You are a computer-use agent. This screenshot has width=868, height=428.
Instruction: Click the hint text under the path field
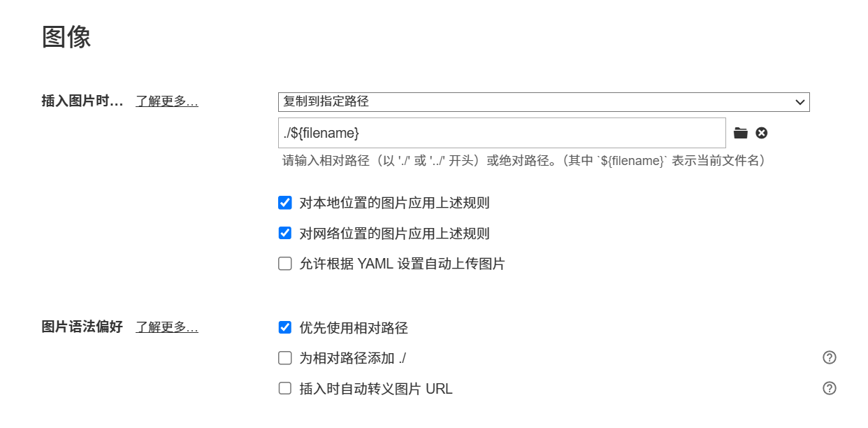tap(524, 161)
